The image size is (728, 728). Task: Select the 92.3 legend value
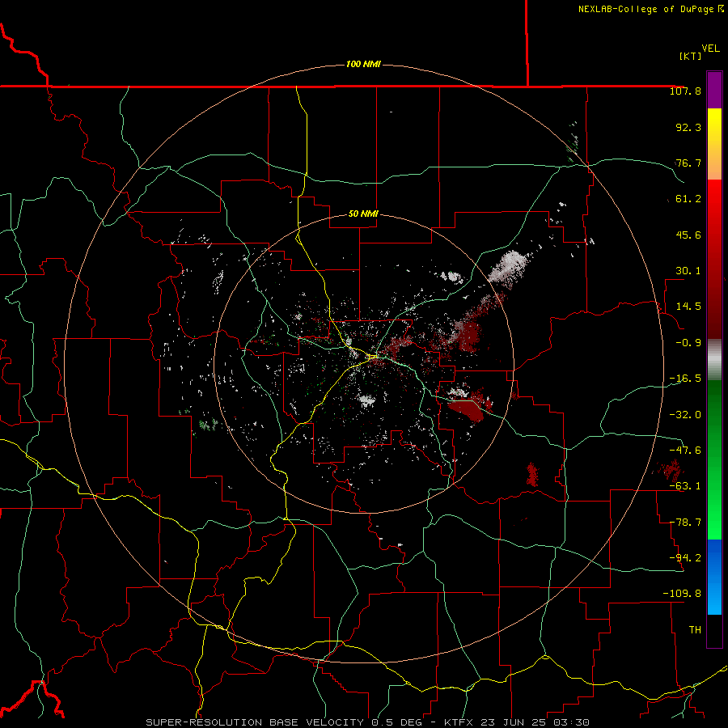click(x=688, y=127)
